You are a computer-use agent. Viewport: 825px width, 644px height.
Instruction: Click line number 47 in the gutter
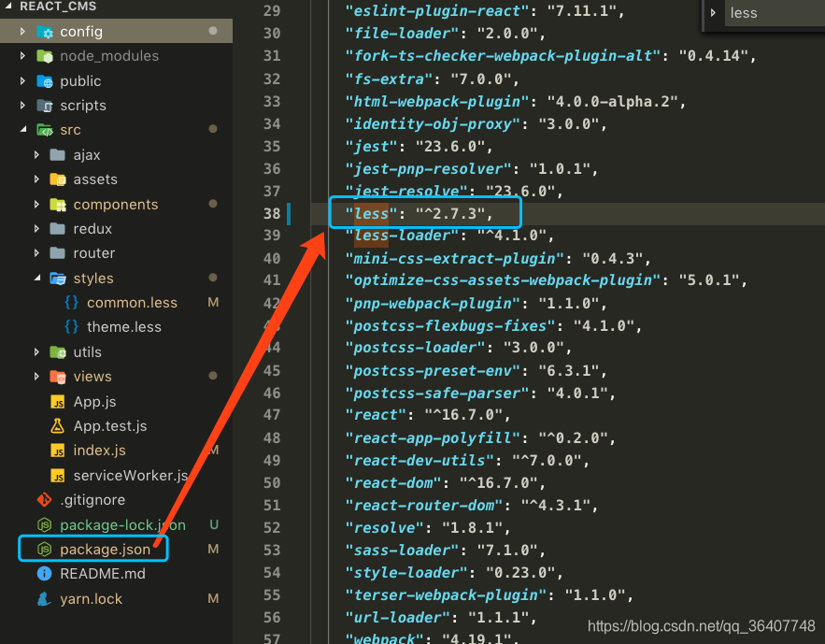point(272,415)
